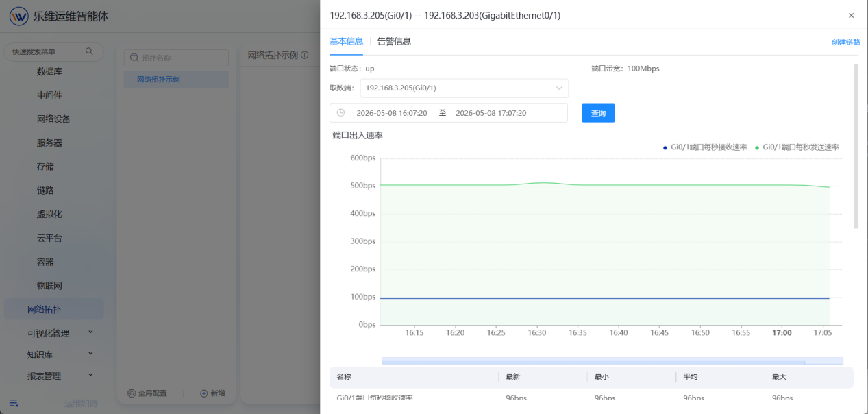The height and width of the screenshot is (414, 868).
Task: Toggle Gi0/1端口每秒接收速率 legend series
Action: [x=705, y=147]
